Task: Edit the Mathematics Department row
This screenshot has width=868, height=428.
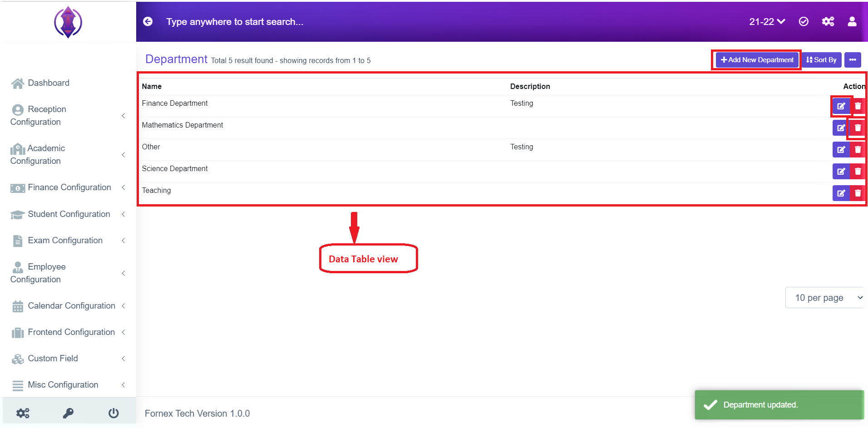Action: tap(841, 128)
